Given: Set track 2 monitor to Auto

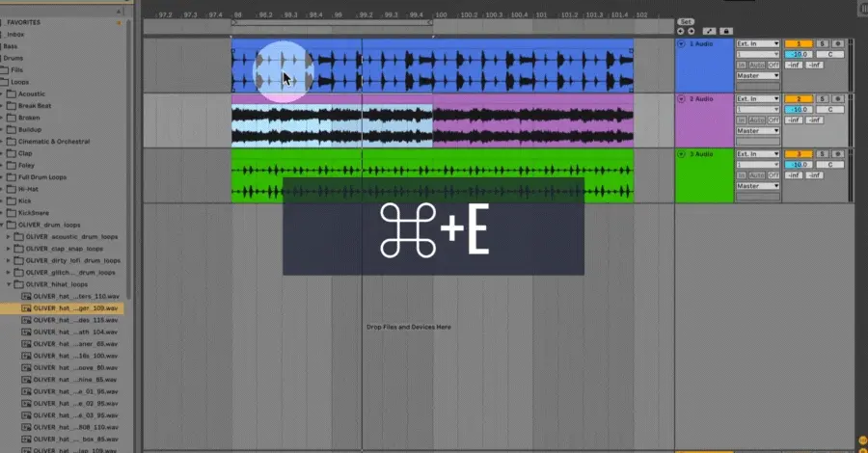Looking at the screenshot, I should click(x=757, y=120).
